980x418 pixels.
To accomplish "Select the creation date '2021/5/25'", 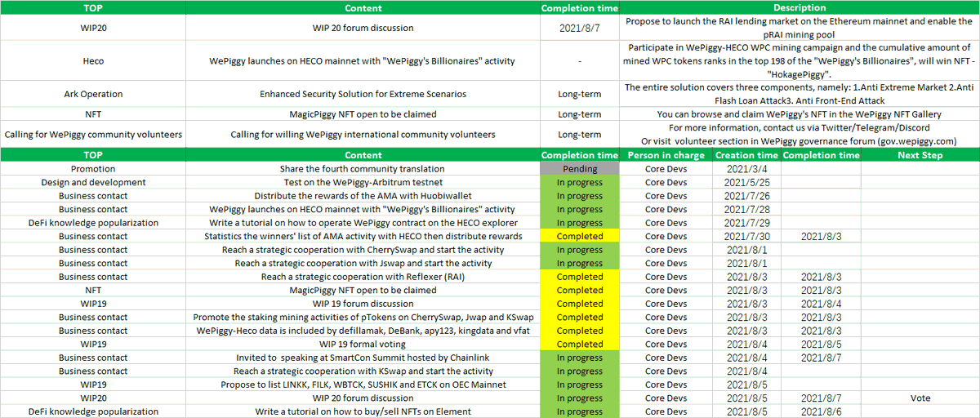I will coord(746,182).
